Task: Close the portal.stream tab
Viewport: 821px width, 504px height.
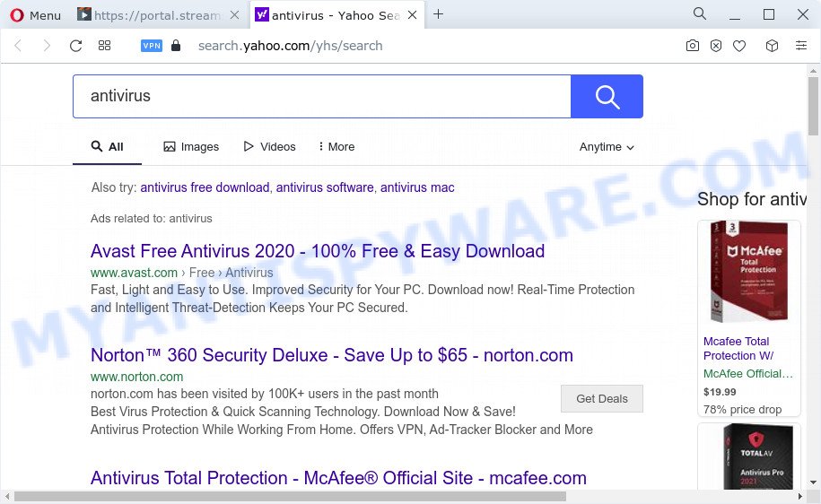Action: click(x=235, y=15)
